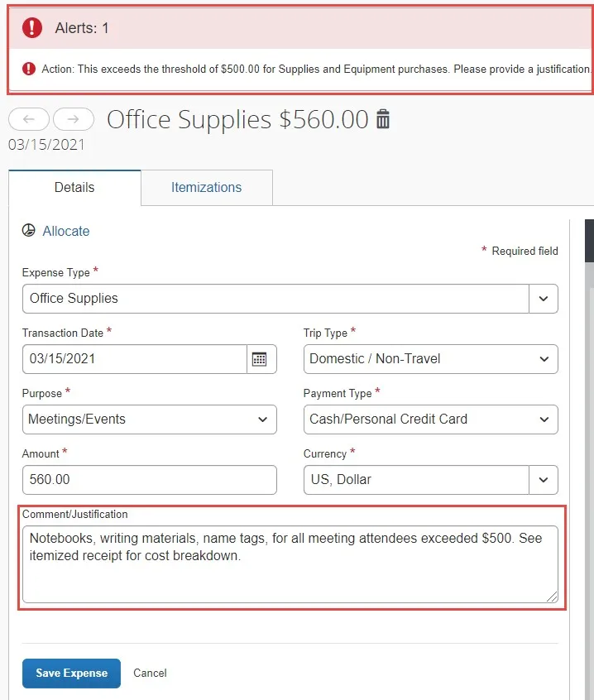Click the Save Expense button
This screenshot has height=700, width=594.
pos(71,674)
